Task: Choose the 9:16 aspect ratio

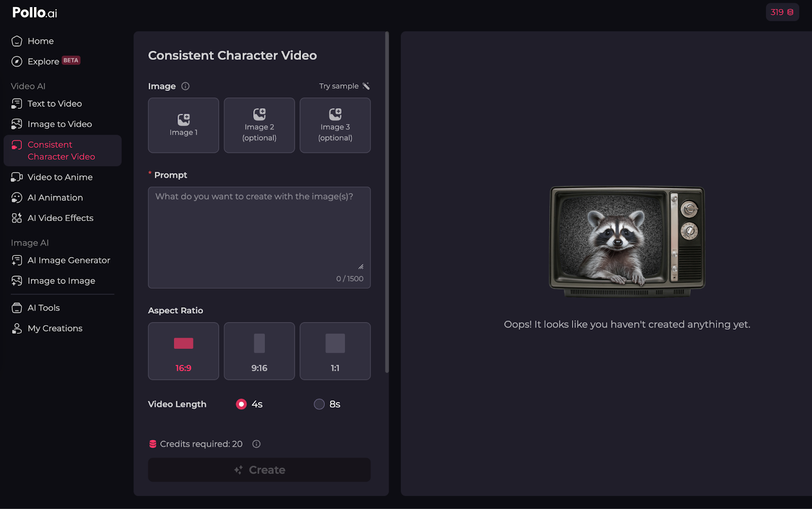Action: (x=259, y=351)
